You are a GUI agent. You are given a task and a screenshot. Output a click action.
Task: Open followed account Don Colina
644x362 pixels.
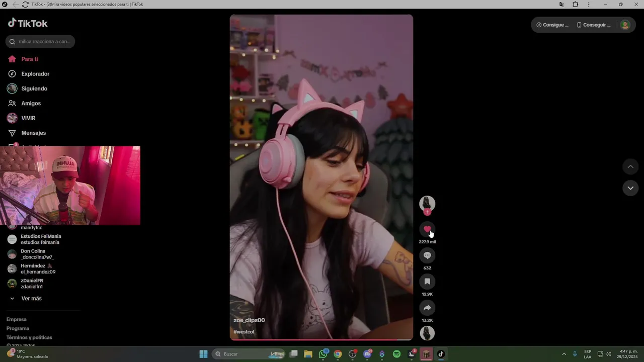[37, 254]
